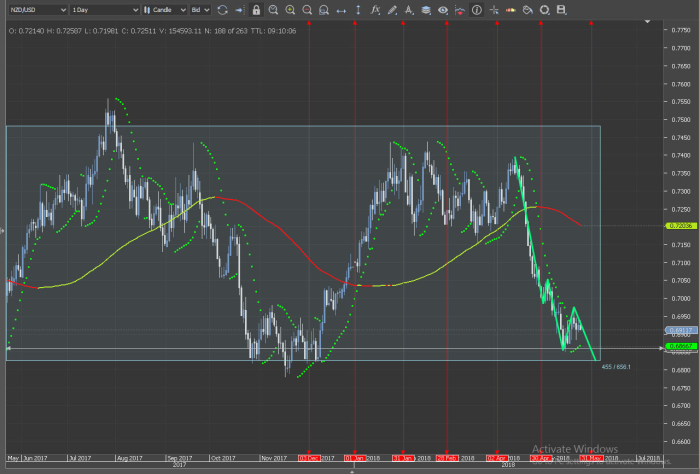The width and height of the screenshot is (700, 474).
Task: Click the 0.7500 price axis label
Action: pos(681,120)
